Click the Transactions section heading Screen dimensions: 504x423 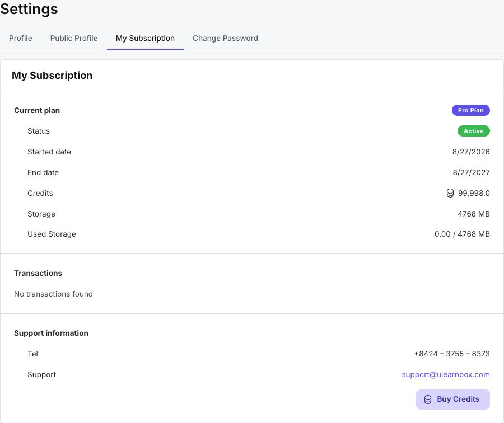pyautogui.click(x=38, y=274)
